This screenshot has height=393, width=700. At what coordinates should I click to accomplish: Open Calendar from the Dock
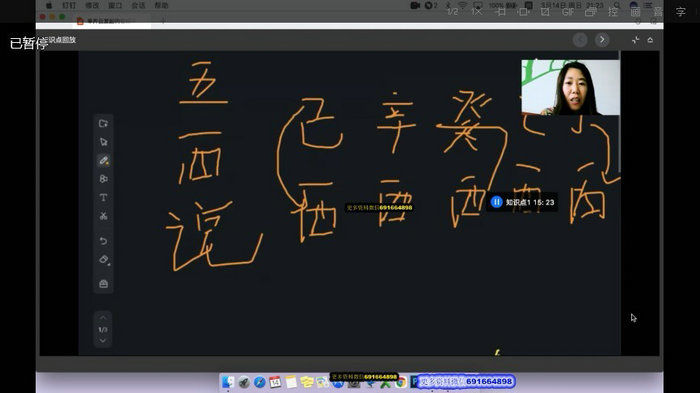275,382
